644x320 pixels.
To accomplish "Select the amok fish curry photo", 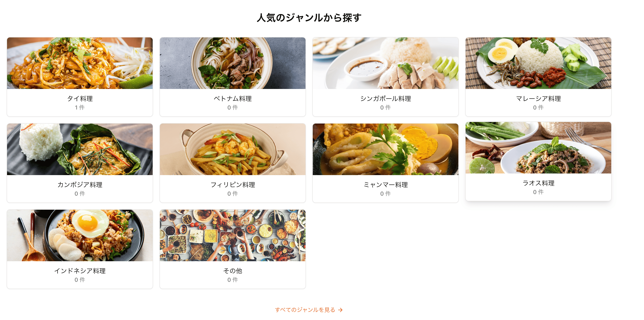I will [x=80, y=149].
